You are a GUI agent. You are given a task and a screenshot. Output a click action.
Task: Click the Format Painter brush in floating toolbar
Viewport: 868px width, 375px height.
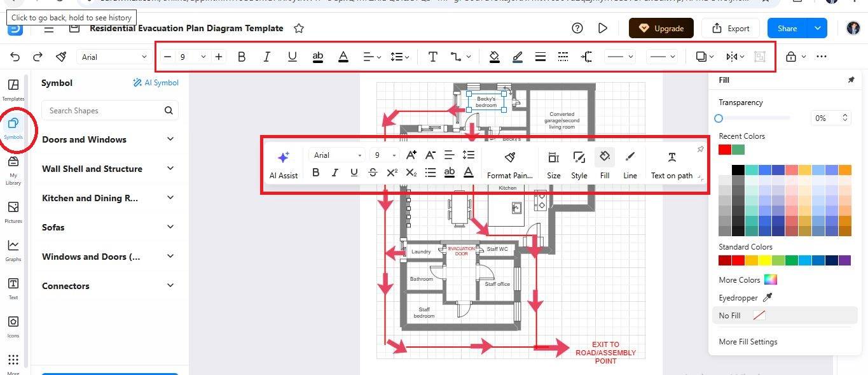pos(509,163)
